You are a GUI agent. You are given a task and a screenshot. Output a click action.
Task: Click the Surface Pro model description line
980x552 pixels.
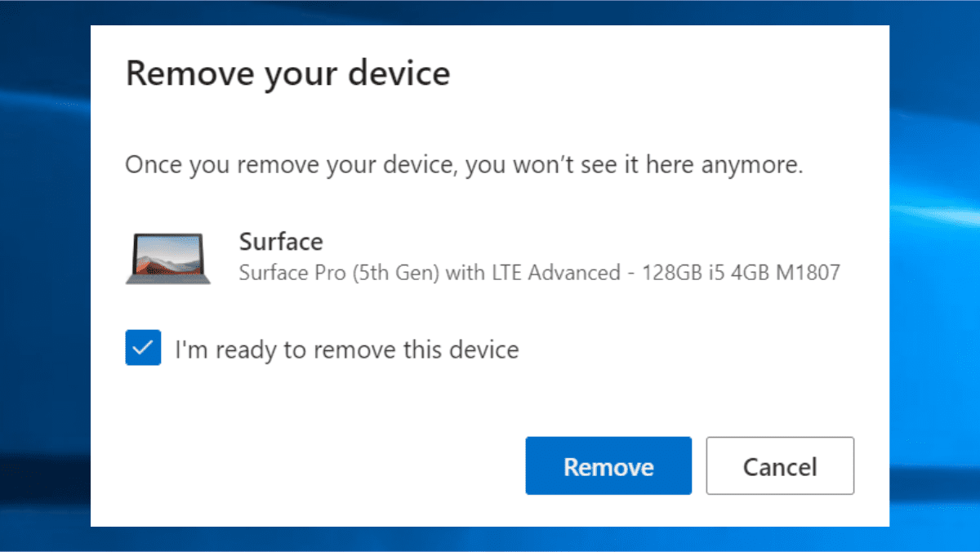click(x=539, y=273)
